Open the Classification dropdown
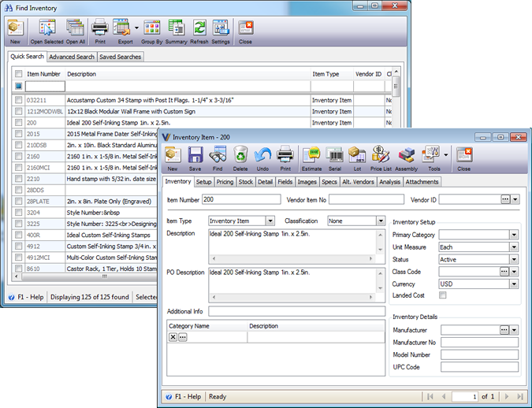This screenshot has height=408, width=532. click(x=381, y=221)
